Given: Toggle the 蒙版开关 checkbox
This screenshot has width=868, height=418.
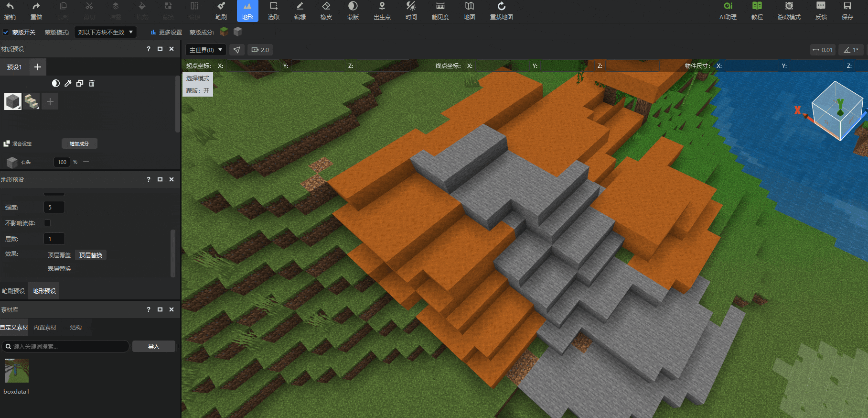Looking at the screenshot, I should (x=6, y=32).
